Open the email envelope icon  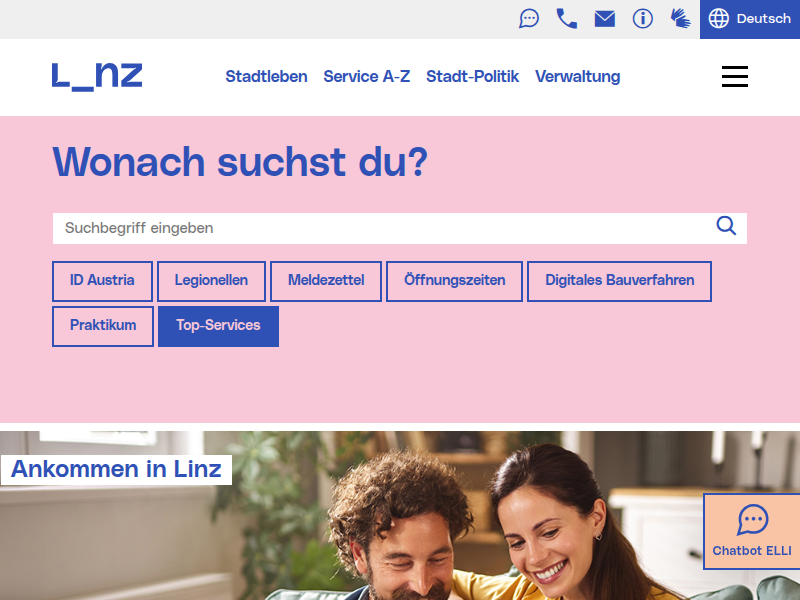(x=605, y=19)
